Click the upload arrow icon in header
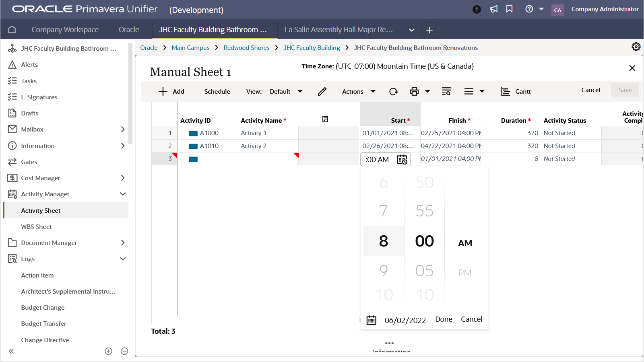 pyautogui.click(x=477, y=9)
